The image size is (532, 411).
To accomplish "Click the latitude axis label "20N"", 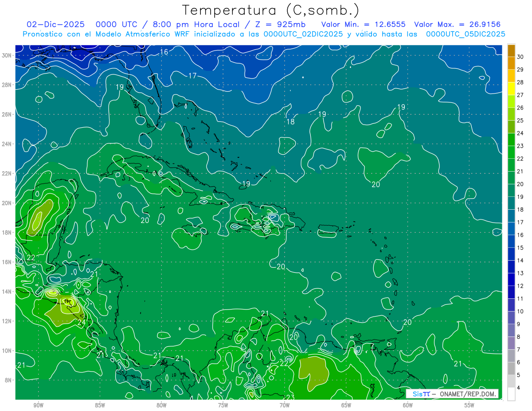I will point(7,203).
